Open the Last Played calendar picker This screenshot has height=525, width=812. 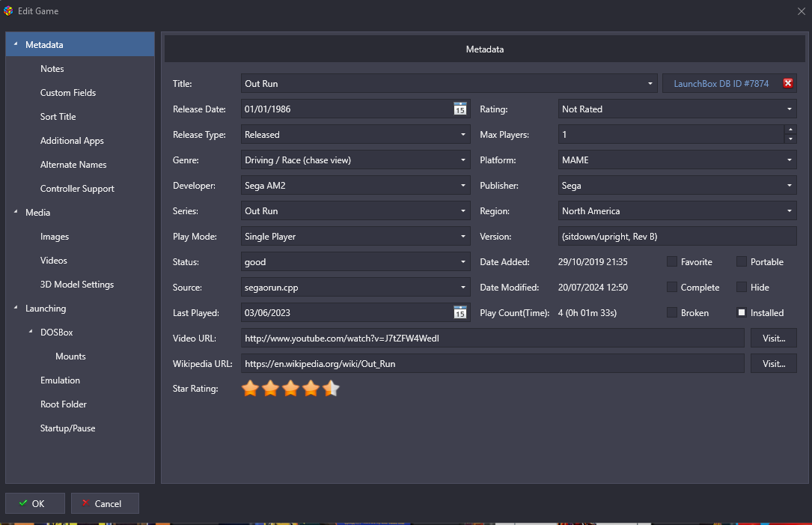tap(460, 312)
